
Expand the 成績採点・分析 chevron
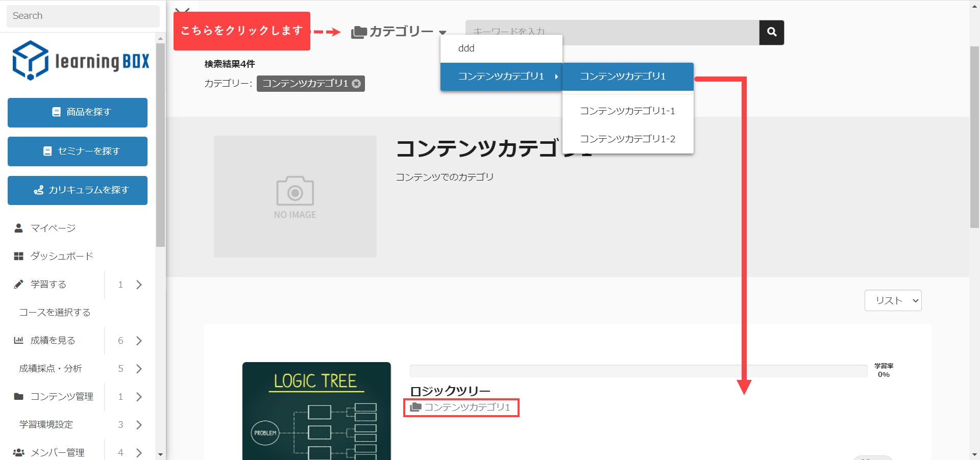point(139,368)
